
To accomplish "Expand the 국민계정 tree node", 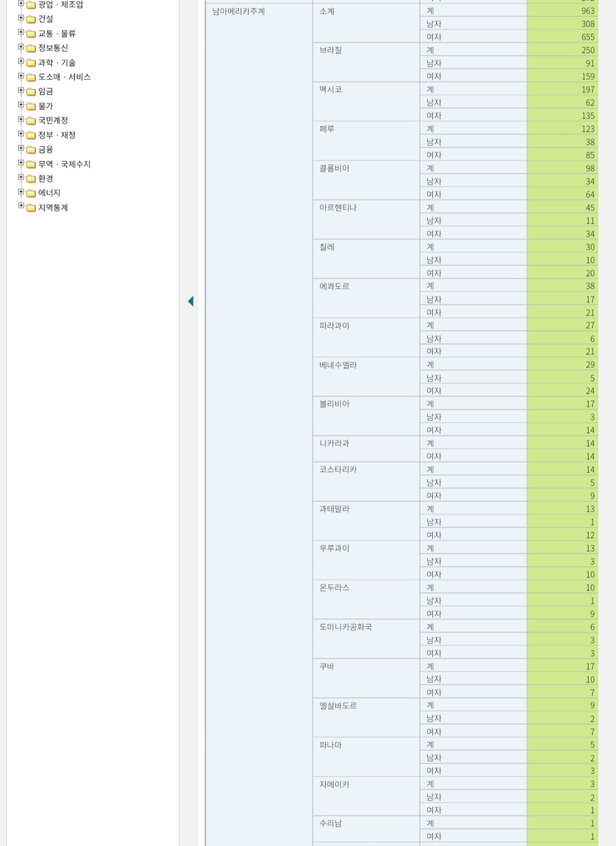I will point(21,119).
